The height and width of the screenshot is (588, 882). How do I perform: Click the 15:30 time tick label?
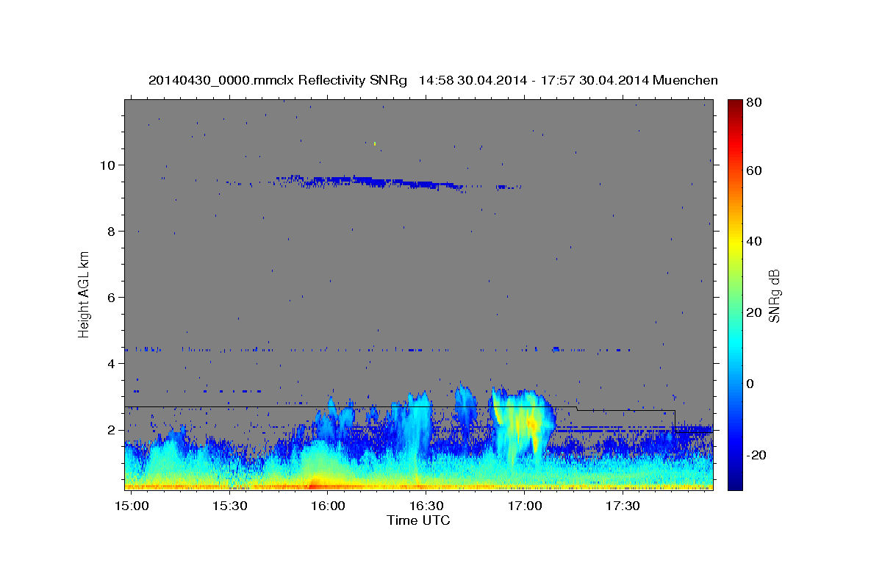229,506
